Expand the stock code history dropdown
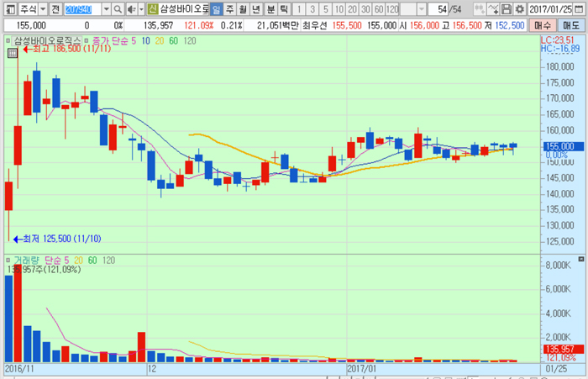This screenshot has height=379, width=588. (x=106, y=9)
